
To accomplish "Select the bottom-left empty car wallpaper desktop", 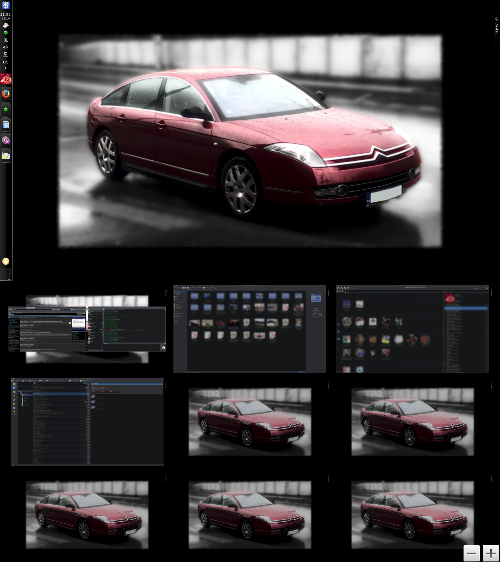I will 87,515.
